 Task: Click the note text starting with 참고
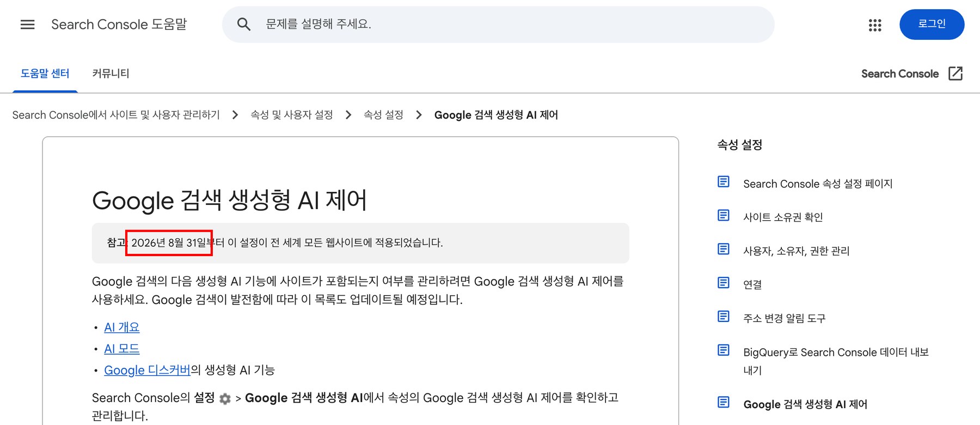click(275, 243)
